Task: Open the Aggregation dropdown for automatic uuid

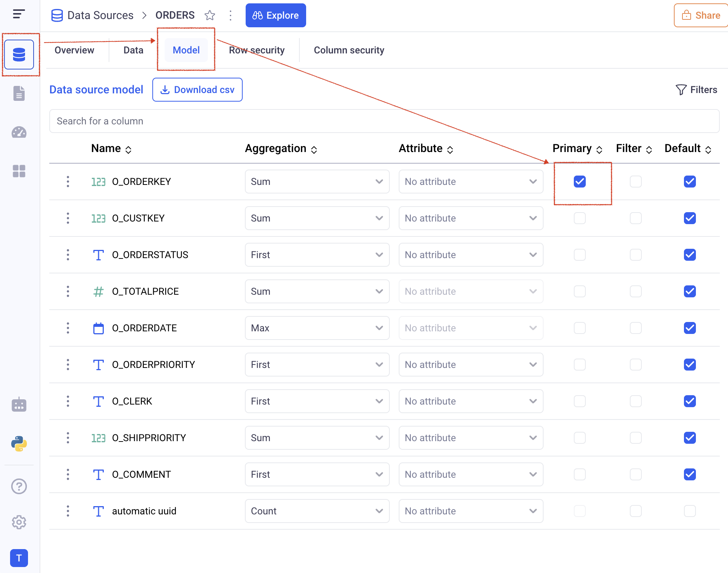Action: pos(317,511)
